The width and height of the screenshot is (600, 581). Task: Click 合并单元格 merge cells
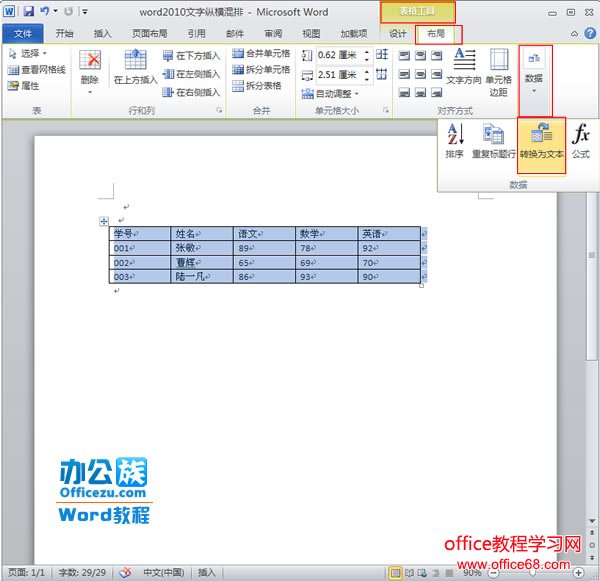[261, 54]
